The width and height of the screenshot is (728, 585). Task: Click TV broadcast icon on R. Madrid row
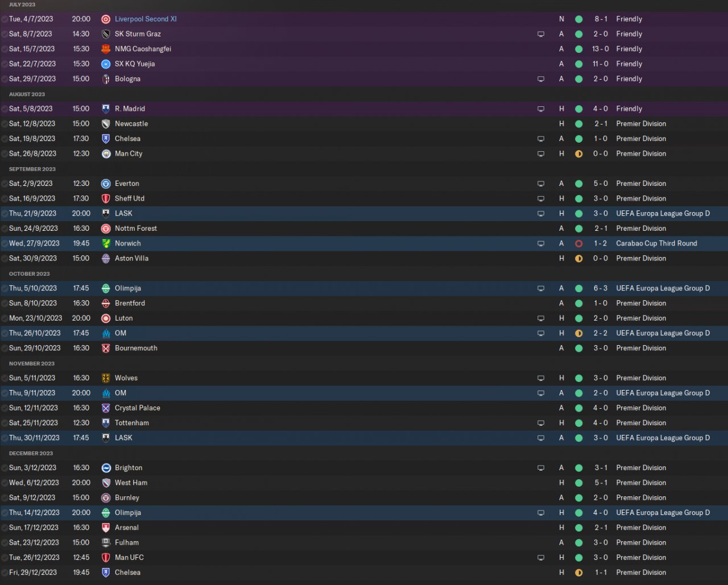click(541, 109)
